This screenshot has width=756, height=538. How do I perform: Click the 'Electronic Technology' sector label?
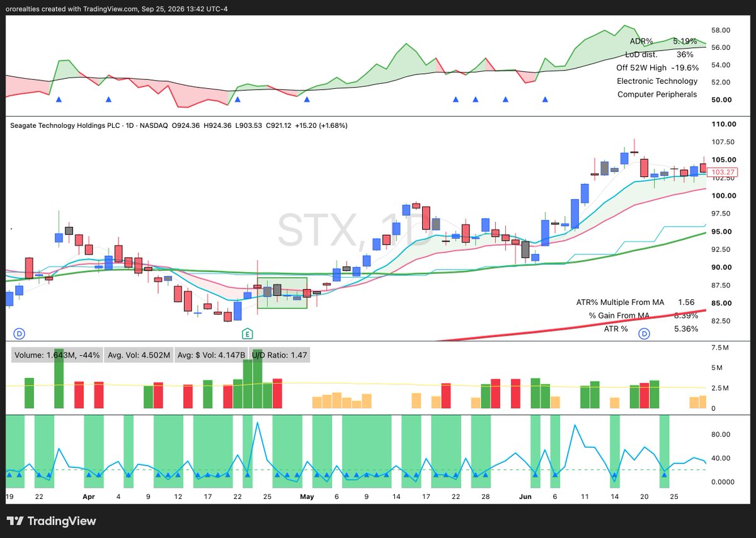point(657,81)
